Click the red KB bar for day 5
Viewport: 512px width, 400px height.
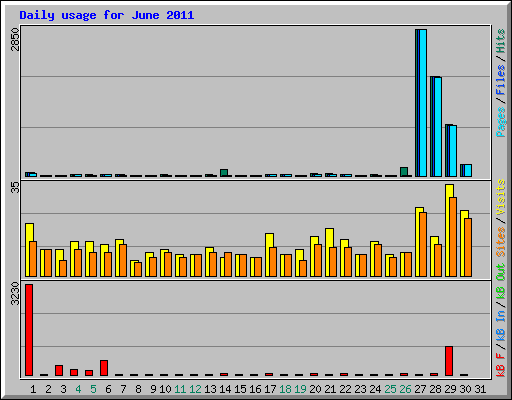click(x=89, y=373)
